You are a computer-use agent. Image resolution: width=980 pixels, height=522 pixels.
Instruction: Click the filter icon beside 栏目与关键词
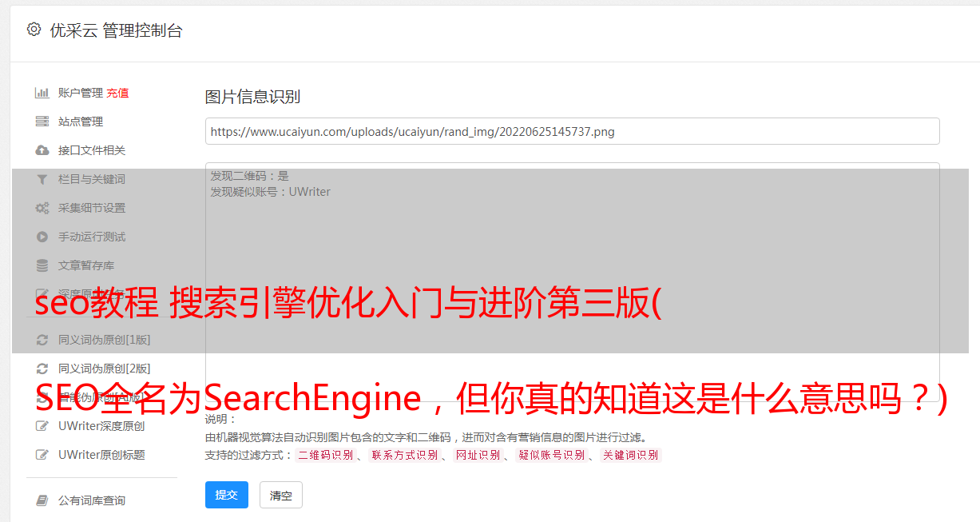coord(42,179)
